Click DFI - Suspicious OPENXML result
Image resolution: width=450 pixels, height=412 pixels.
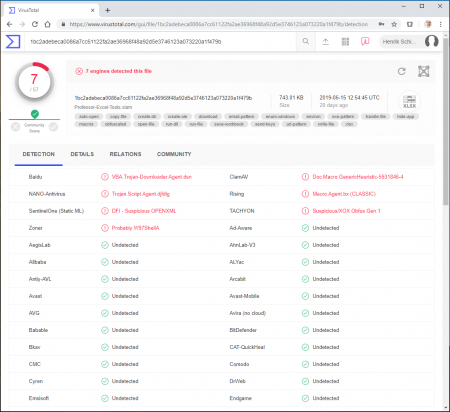pyautogui.click(x=144, y=211)
